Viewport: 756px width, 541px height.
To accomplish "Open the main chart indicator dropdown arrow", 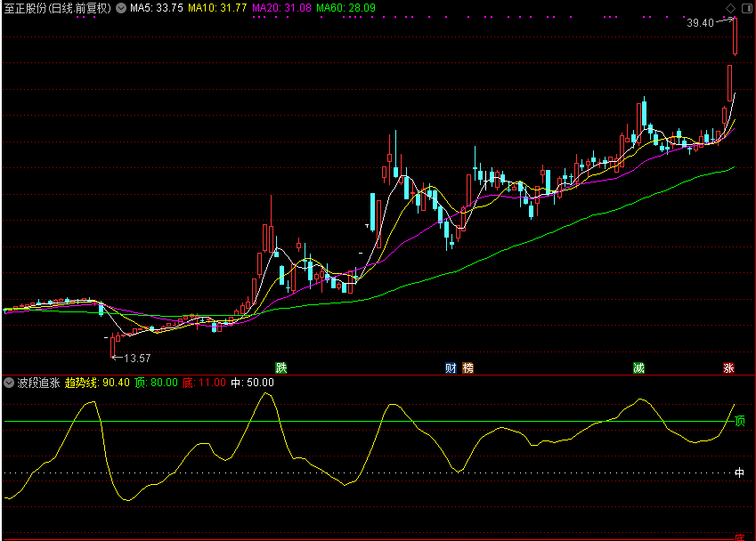I will pos(121,8).
